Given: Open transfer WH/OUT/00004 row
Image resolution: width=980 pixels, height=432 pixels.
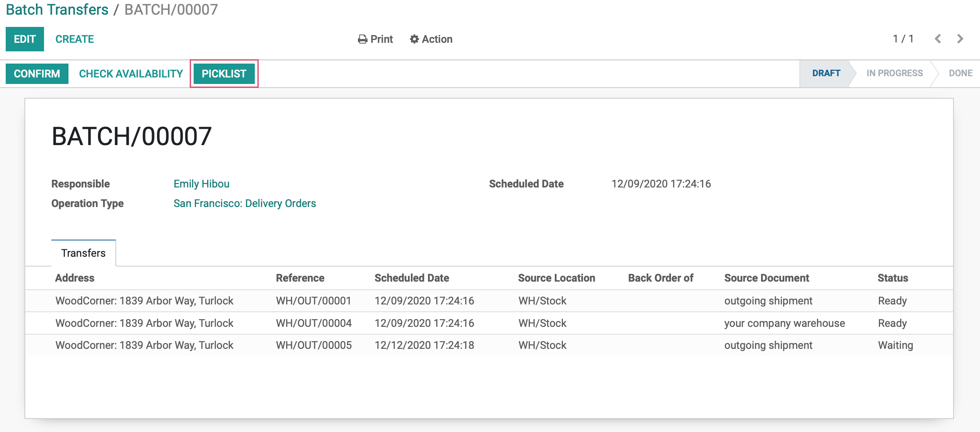Looking at the screenshot, I should pos(489,323).
